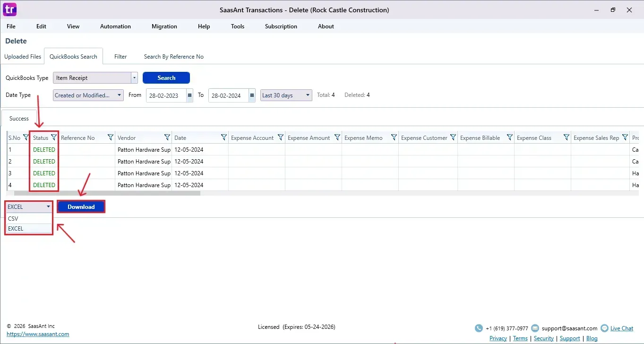
Task: Click the Vendor column header label
Action: 127,138
